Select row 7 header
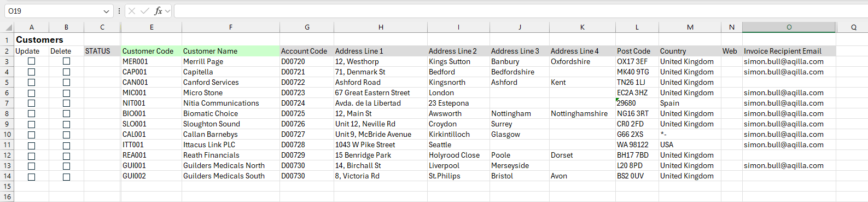This screenshot has height=202, width=868. point(7,103)
